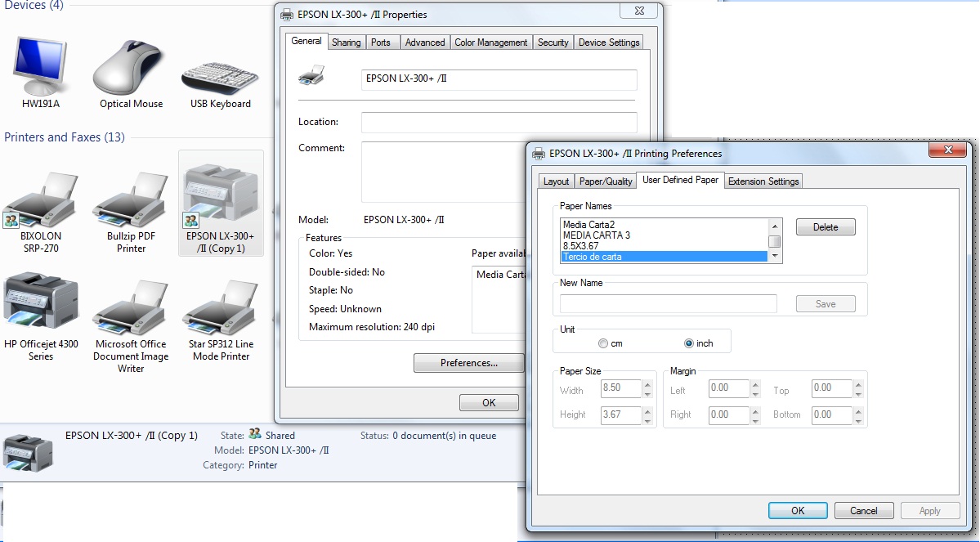
Task: Click the Preferences... button
Action: tap(469, 363)
